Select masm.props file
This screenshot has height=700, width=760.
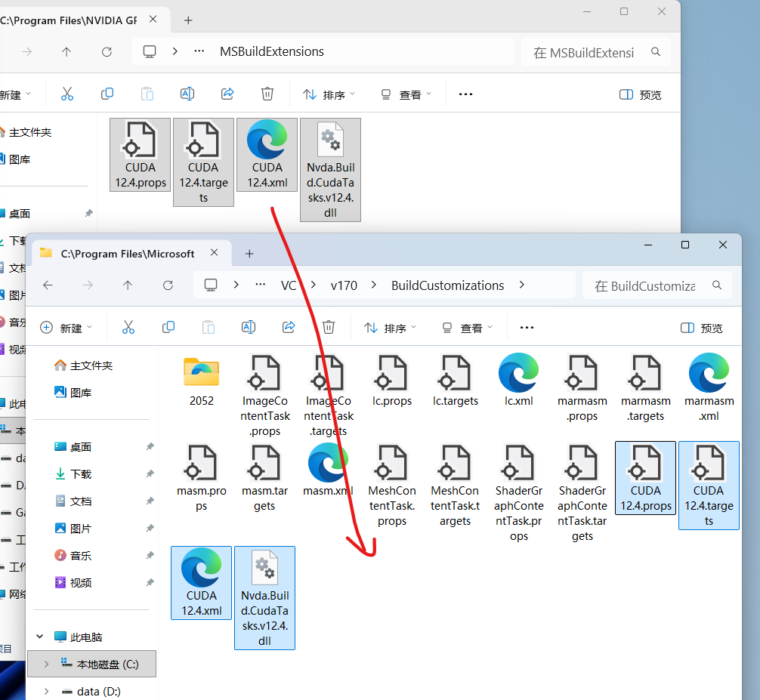pos(202,479)
